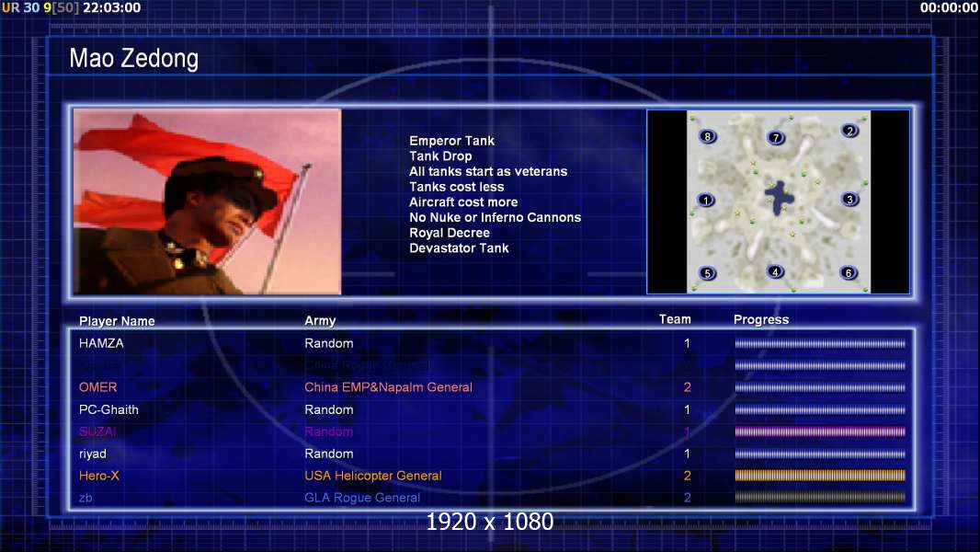The height and width of the screenshot is (552, 980).
Task: Click the Team column header
Action: pyautogui.click(x=675, y=319)
